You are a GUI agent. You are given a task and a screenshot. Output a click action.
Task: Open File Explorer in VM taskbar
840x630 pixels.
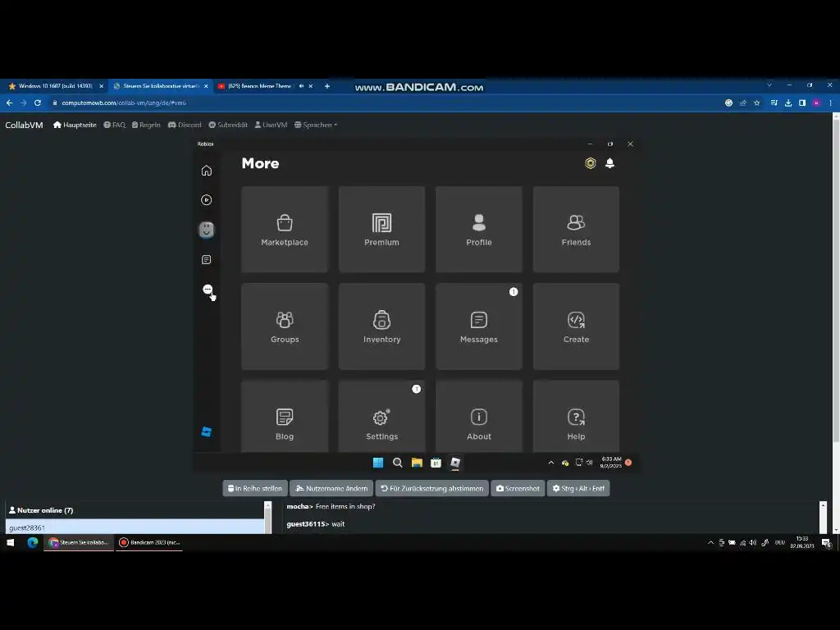point(417,463)
